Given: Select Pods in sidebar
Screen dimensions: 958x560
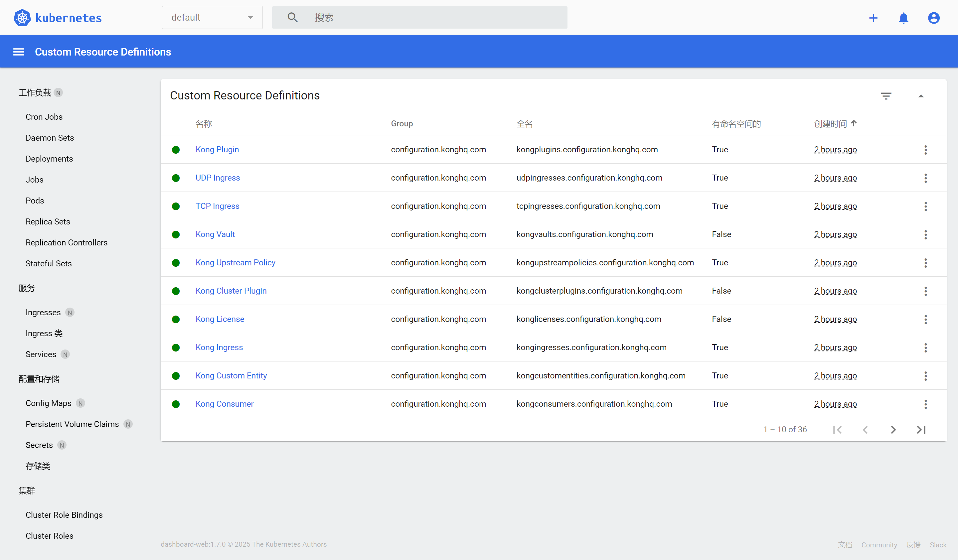Looking at the screenshot, I should click(35, 201).
